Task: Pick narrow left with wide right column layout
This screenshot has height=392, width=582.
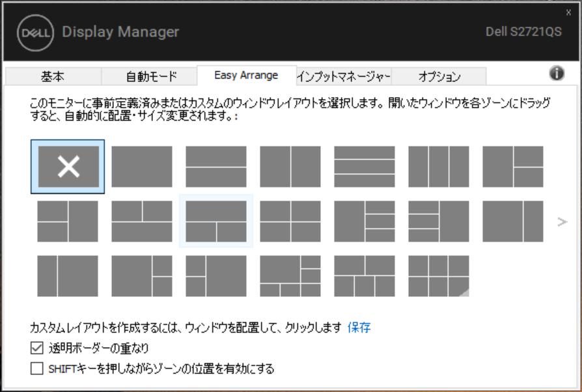Action: pos(68,276)
